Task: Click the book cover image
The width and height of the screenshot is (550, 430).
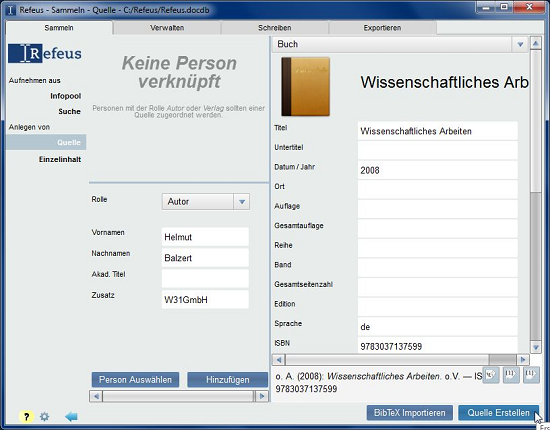Action: pyautogui.click(x=306, y=87)
